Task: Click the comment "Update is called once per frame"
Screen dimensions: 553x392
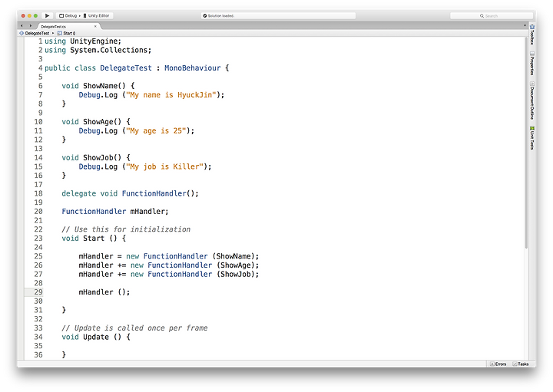Action: point(141,328)
